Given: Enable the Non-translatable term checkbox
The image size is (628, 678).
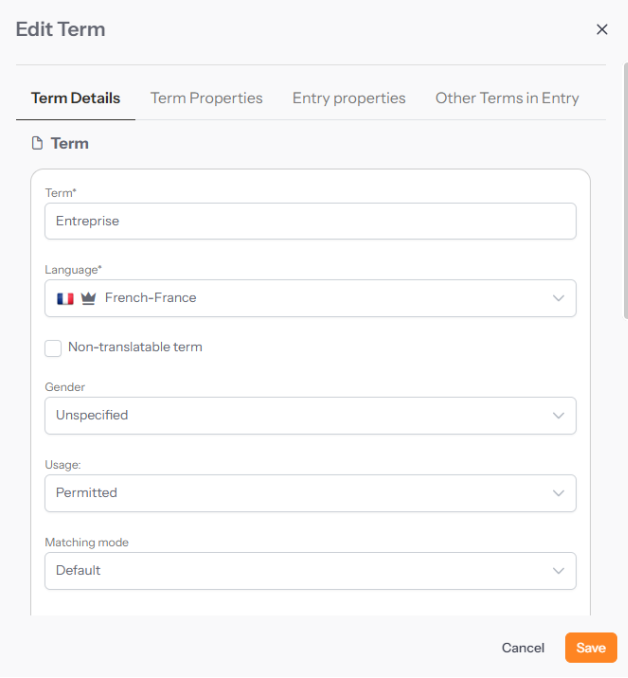Looking at the screenshot, I should point(53,348).
